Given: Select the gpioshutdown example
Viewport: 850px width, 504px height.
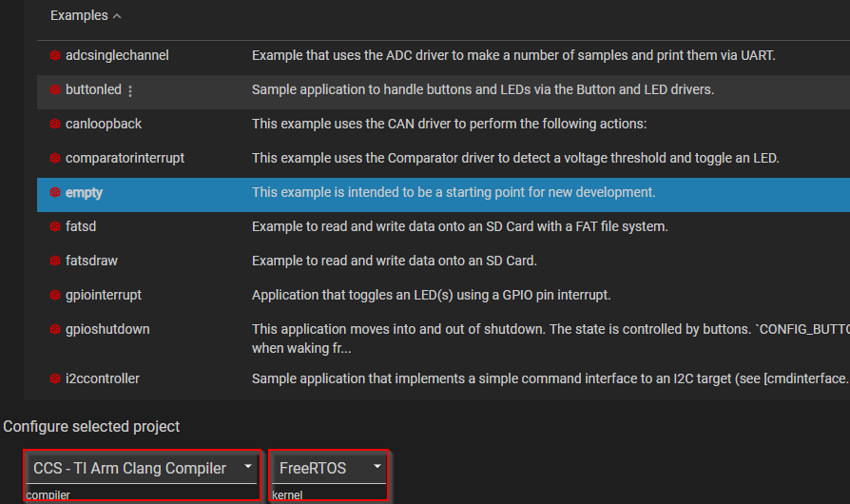Looking at the screenshot, I should pyautogui.click(x=106, y=329).
